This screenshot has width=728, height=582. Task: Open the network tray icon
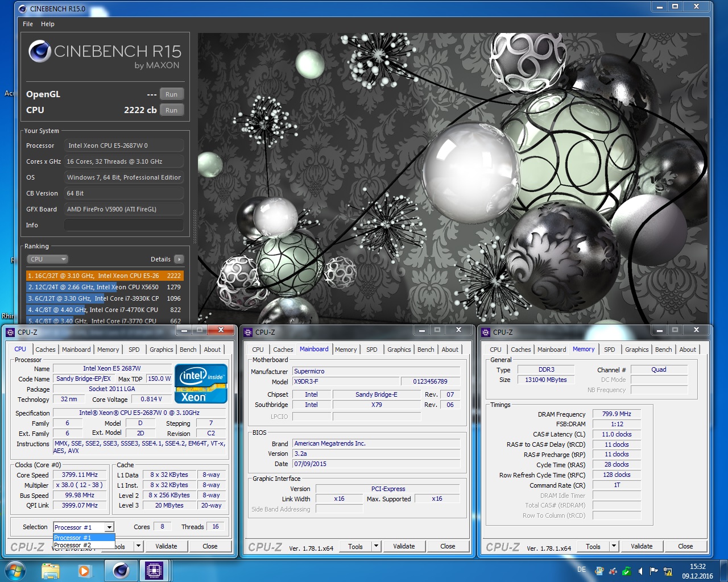point(668,571)
